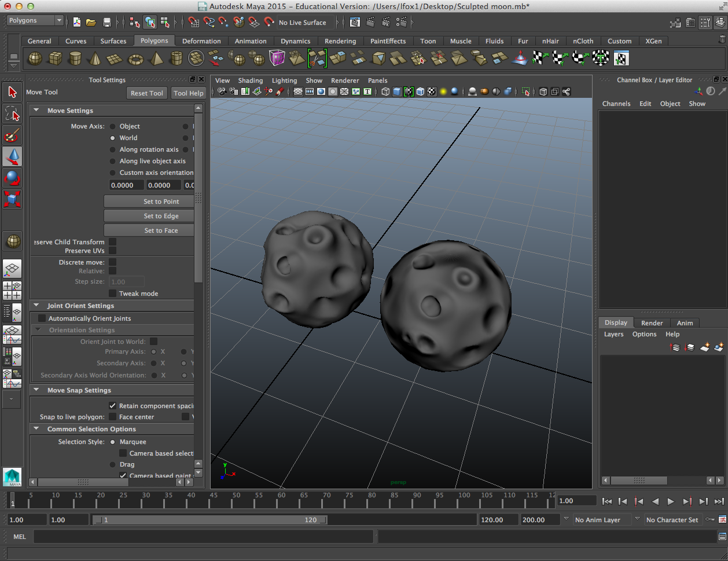Activate the Paint Selection tool
The image size is (728, 561).
(12, 135)
